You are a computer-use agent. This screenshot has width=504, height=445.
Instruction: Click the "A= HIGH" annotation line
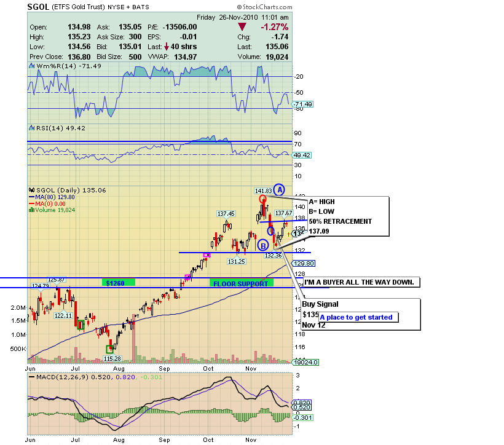point(321,202)
